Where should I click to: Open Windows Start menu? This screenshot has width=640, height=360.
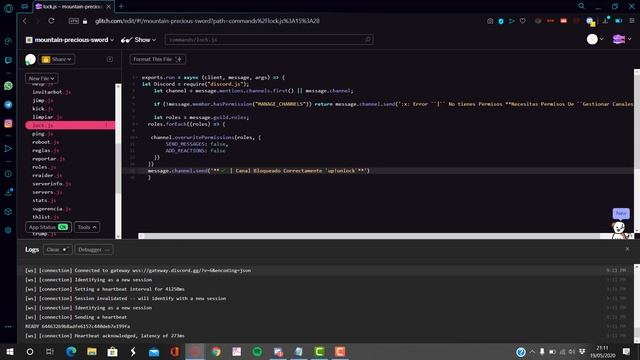10,351
